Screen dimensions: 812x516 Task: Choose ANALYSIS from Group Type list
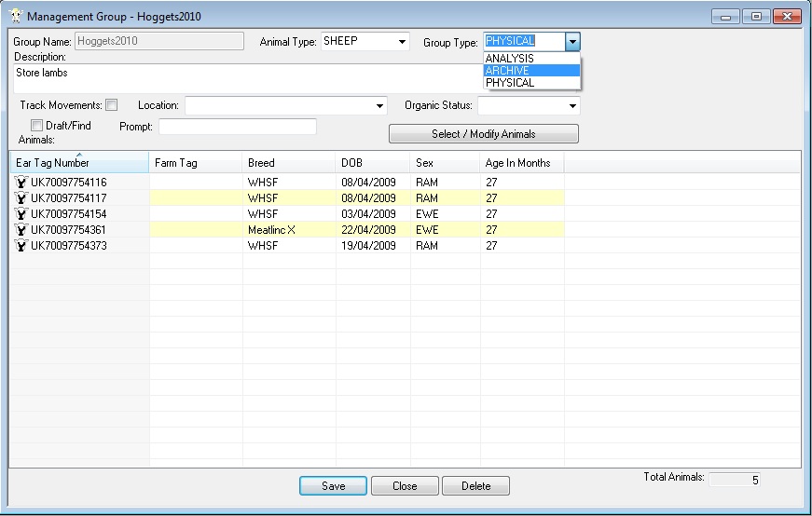[531, 59]
